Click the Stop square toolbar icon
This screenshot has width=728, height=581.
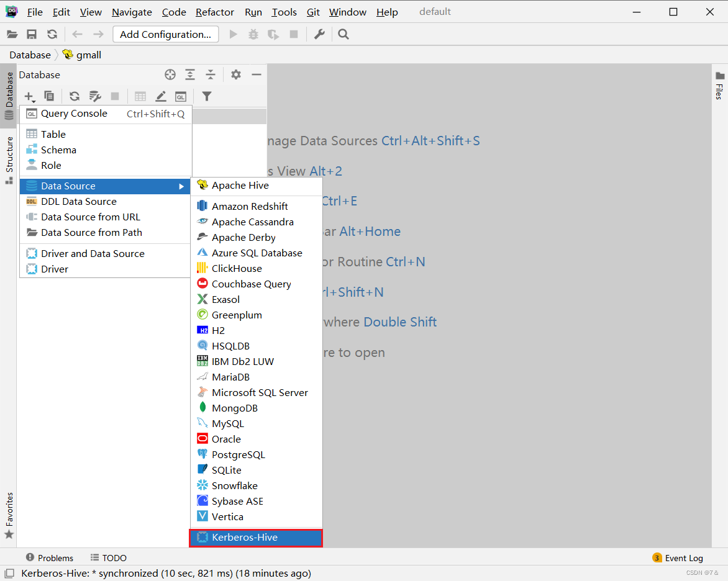tap(293, 34)
